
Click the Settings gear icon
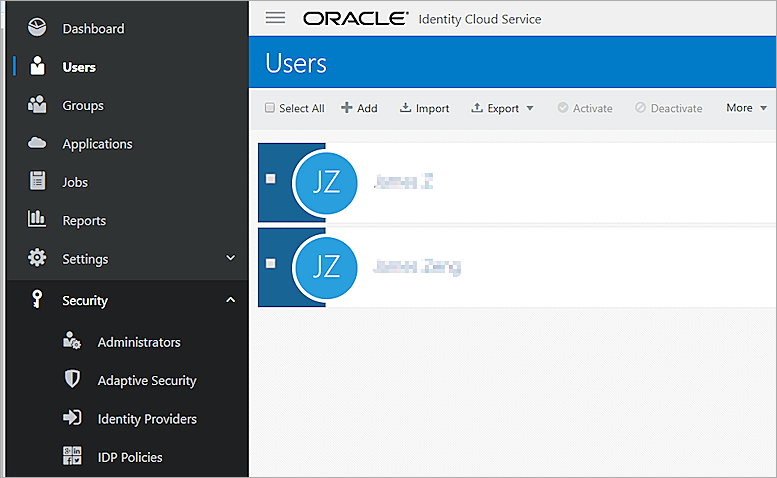pyautogui.click(x=37, y=258)
